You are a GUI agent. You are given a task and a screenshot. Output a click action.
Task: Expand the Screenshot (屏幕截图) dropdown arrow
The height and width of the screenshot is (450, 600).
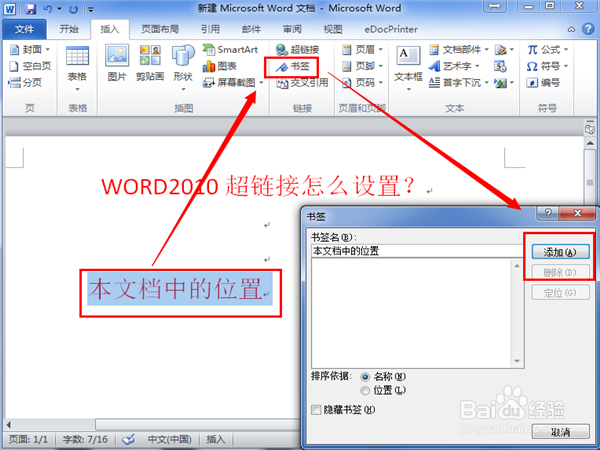(x=261, y=83)
